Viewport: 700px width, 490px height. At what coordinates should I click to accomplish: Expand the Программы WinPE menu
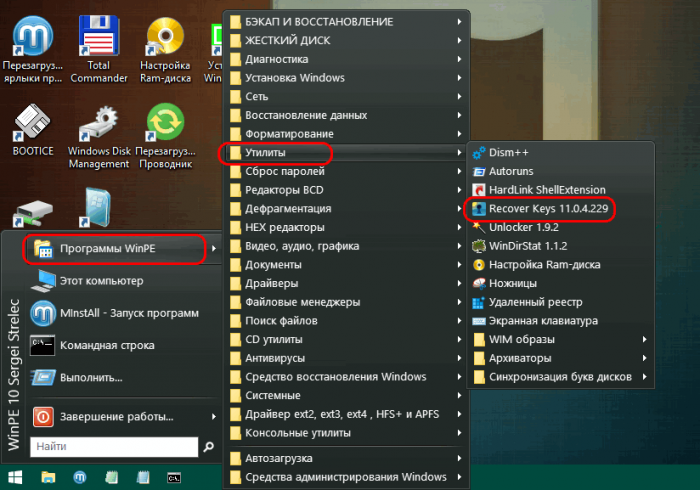tap(124, 249)
